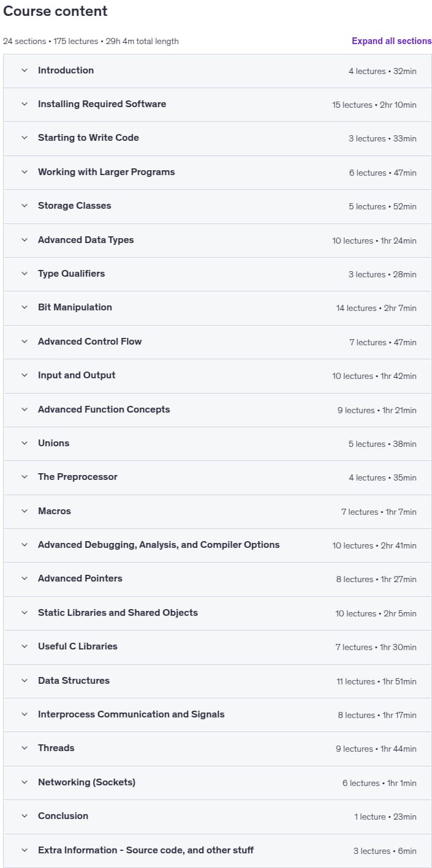Expand the Installing Required Software section
The height and width of the screenshot is (868, 432).
click(218, 105)
